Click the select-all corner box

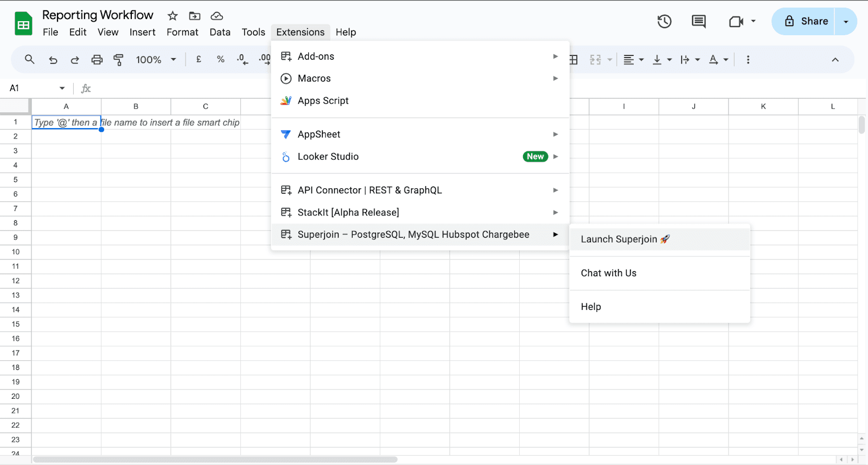(x=16, y=106)
